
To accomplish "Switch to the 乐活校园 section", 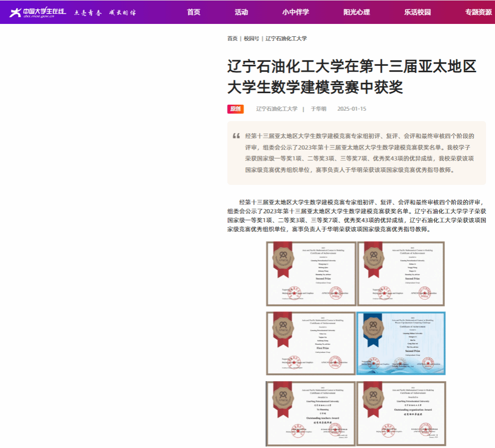I will pyautogui.click(x=417, y=12).
